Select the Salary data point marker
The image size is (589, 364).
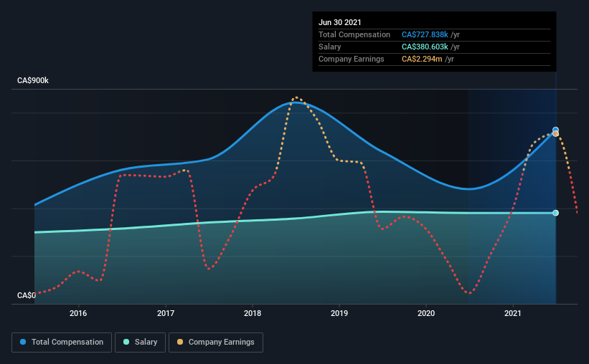point(555,213)
